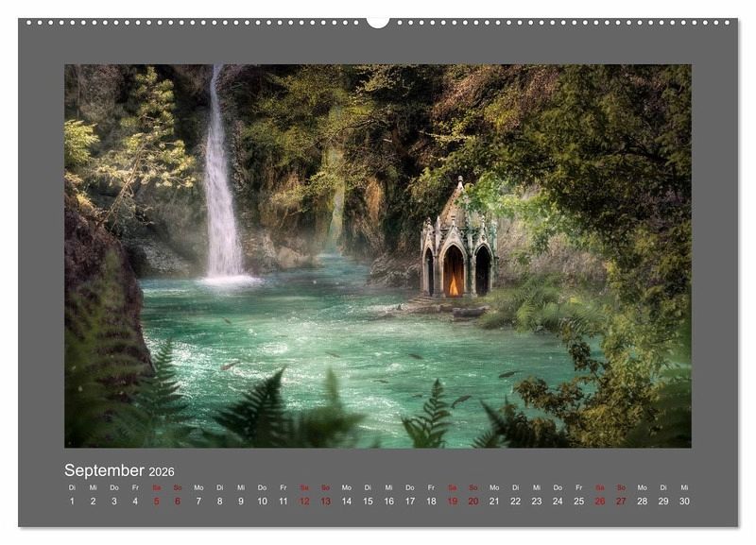Select date 10 in the calendar row
The width and height of the screenshot is (756, 545).
[x=263, y=502]
